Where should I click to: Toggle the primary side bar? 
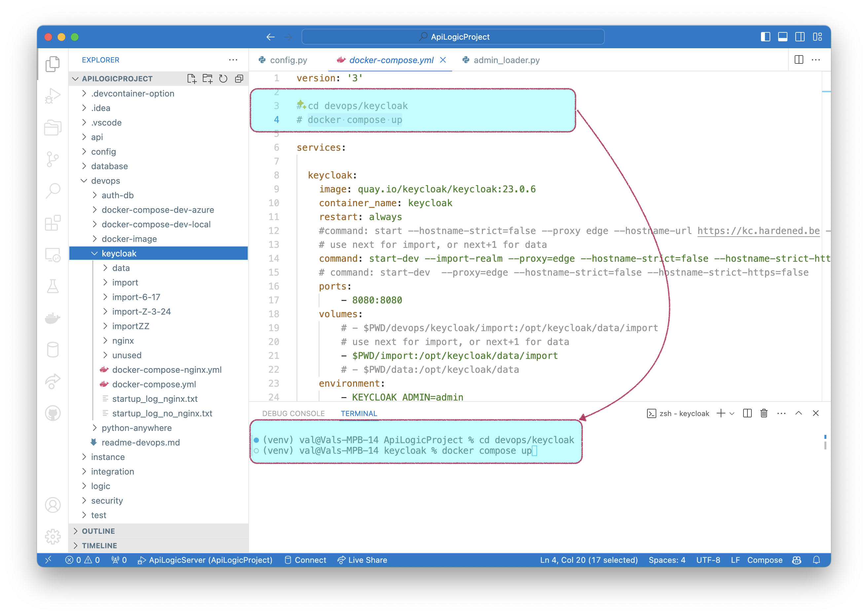[x=765, y=37]
